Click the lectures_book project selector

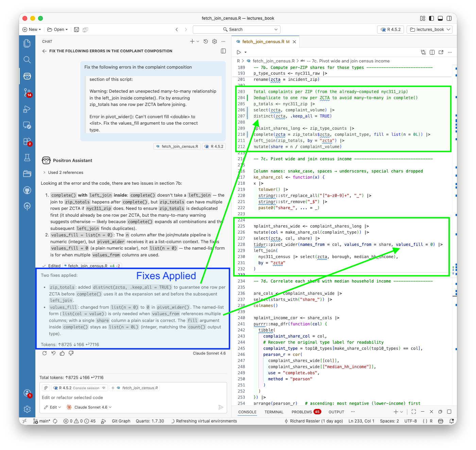pyautogui.click(x=429, y=29)
